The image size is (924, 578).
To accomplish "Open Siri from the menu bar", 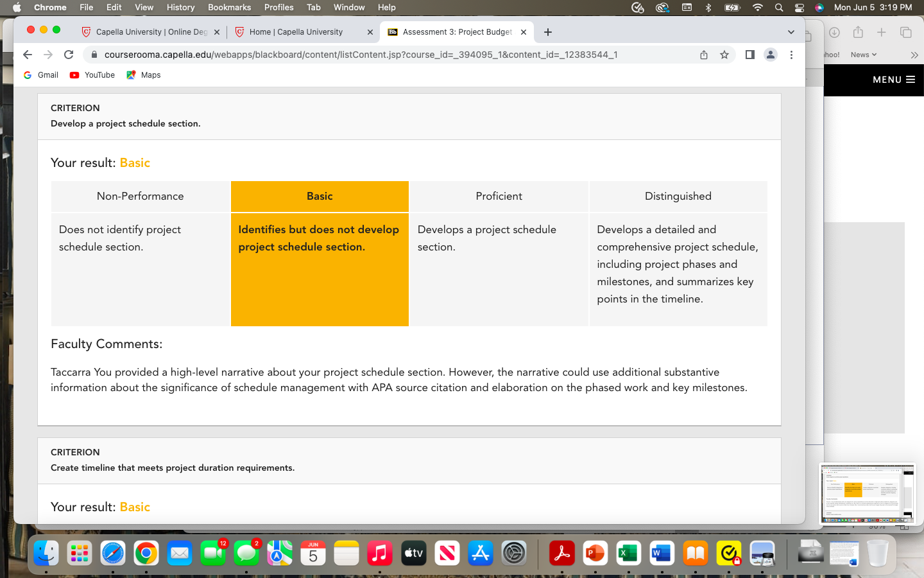I will (x=819, y=7).
